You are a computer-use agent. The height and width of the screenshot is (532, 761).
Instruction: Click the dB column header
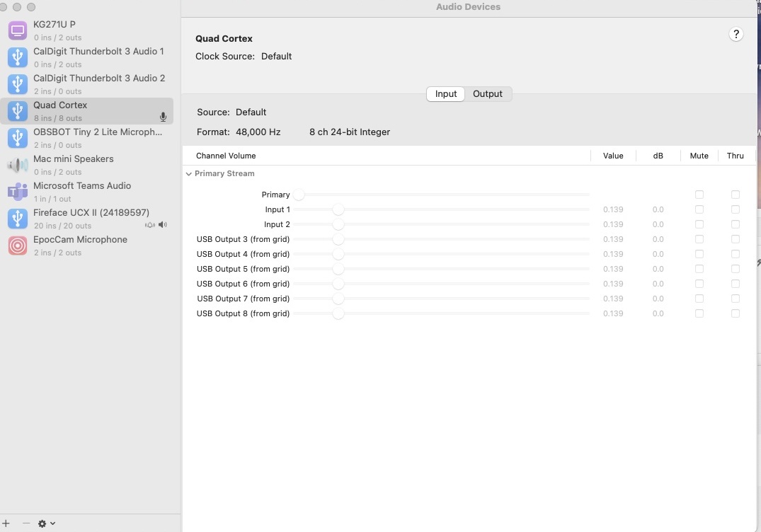coord(658,156)
